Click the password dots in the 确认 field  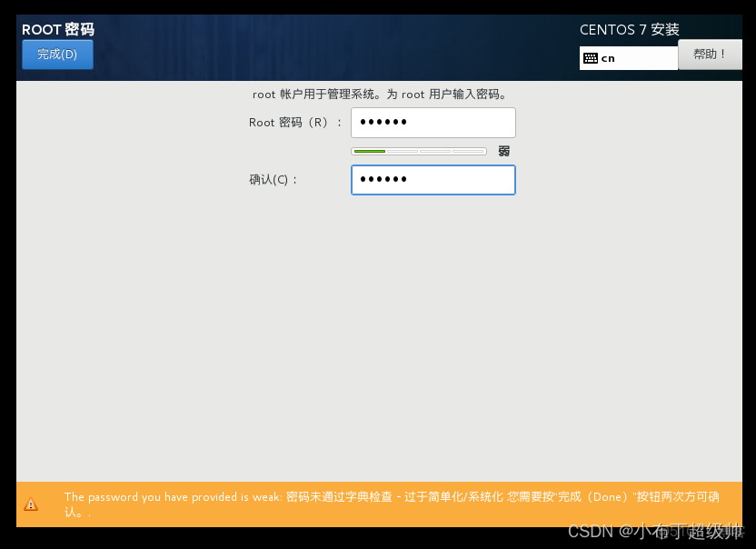(x=382, y=180)
